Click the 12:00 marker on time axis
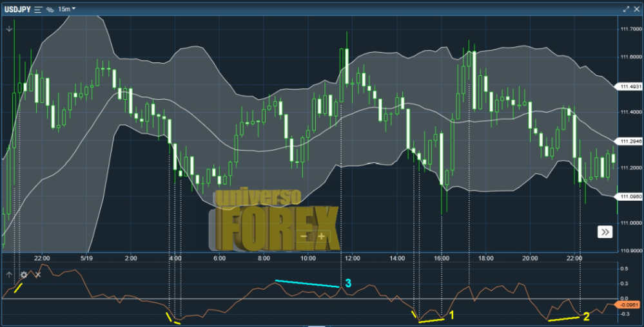Image resolution: width=644 pixels, height=327 pixels. click(x=352, y=257)
